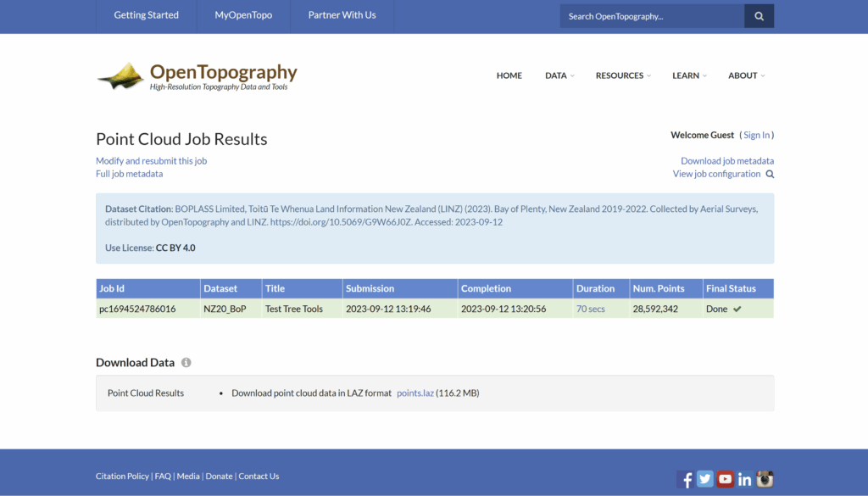Screen dimensions: 868x496
Task: Open the Twitter social icon
Action: [705, 479]
